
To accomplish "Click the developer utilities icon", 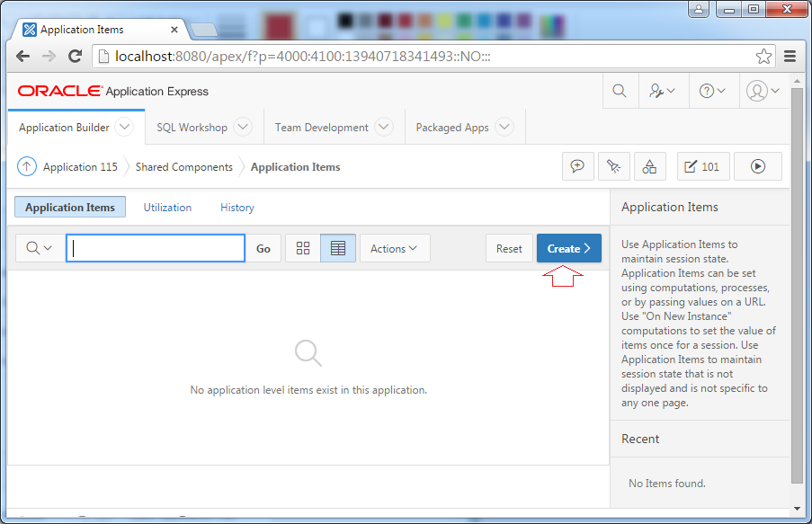I will [x=613, y=166].
